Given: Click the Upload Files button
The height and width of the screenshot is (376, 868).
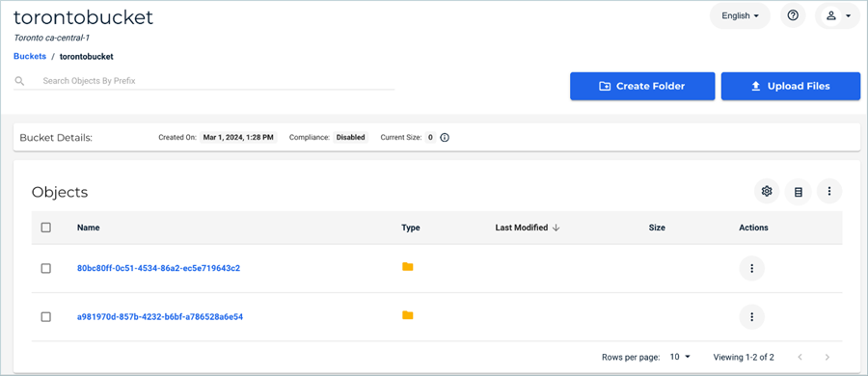Looking at the screenshot, I should 791,87.
